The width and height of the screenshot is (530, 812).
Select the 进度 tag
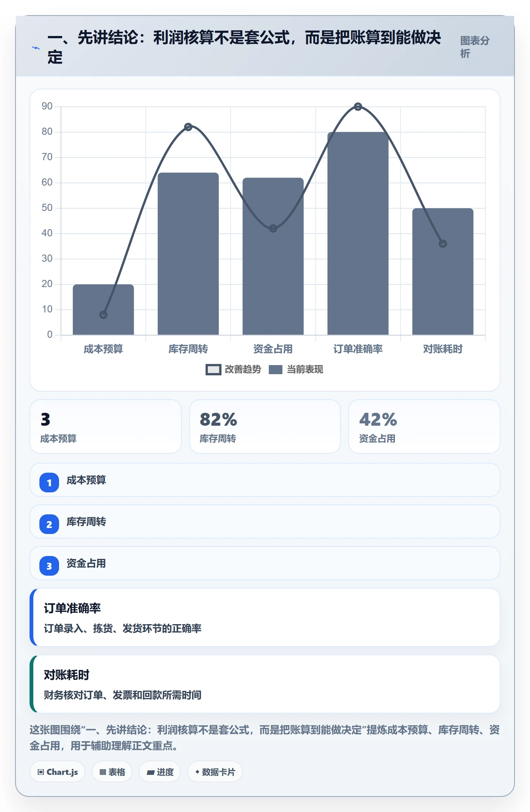(160, 772)
